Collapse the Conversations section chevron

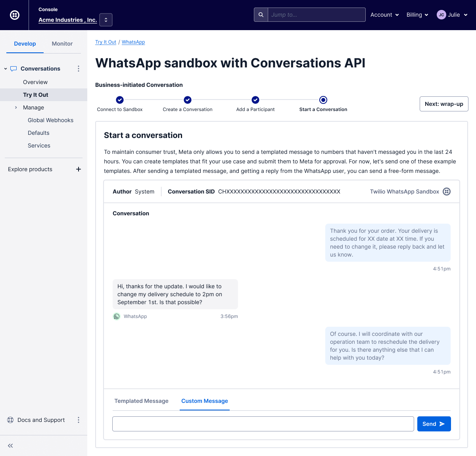(x=6, y=69)
